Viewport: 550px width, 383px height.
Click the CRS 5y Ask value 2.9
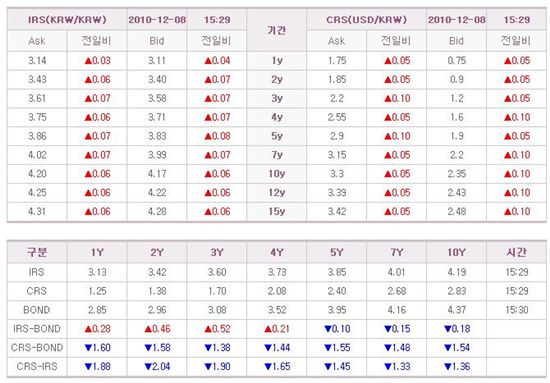coord(337,136)
